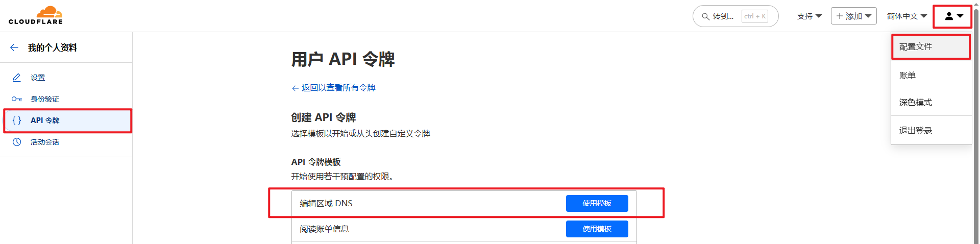Choose 退出登录 in the user menu

coord(916,130)
